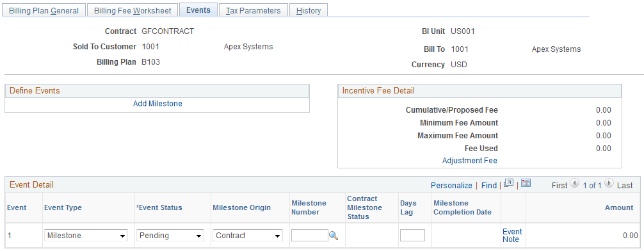Sort by Milestone Origin column header
Image resolution: width=644 pixels, height=251 pixels.
pyautogui.click(x=241, y=207)
